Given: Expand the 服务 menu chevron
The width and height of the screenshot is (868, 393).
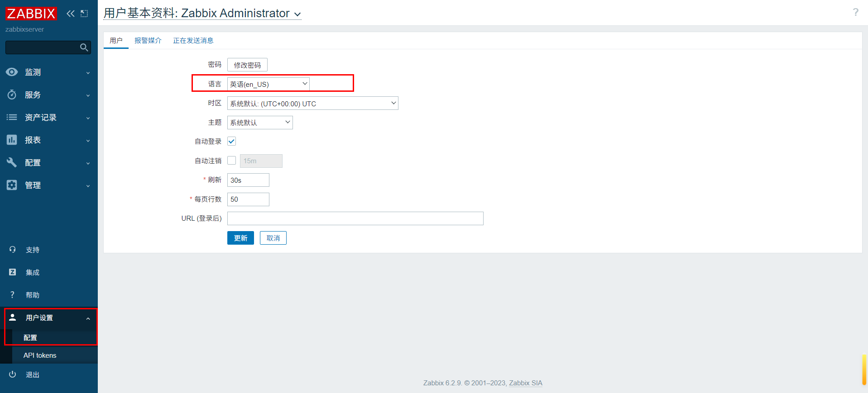Looking at the screenshot, I should pos(88,95).
